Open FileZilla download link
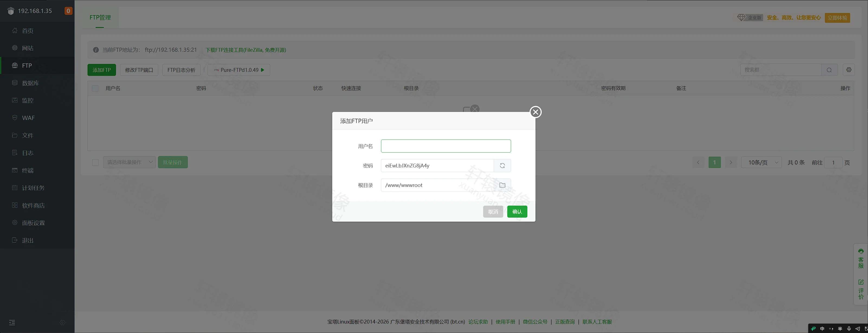 coord(246,50)
